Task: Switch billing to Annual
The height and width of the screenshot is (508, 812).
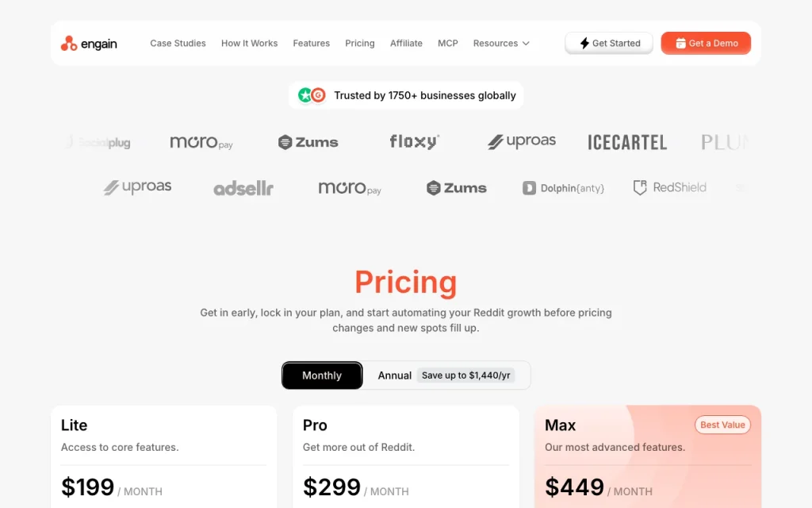Action: tap(395, 375)
